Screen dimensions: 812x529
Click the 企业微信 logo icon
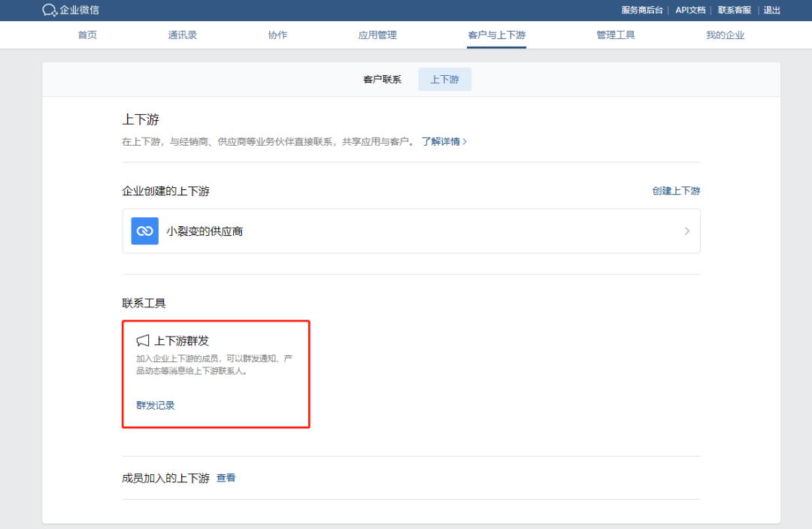pos(50,10)
